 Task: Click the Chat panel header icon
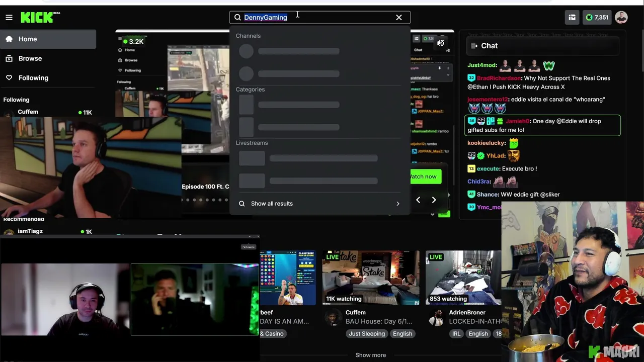tap(474, 46)
